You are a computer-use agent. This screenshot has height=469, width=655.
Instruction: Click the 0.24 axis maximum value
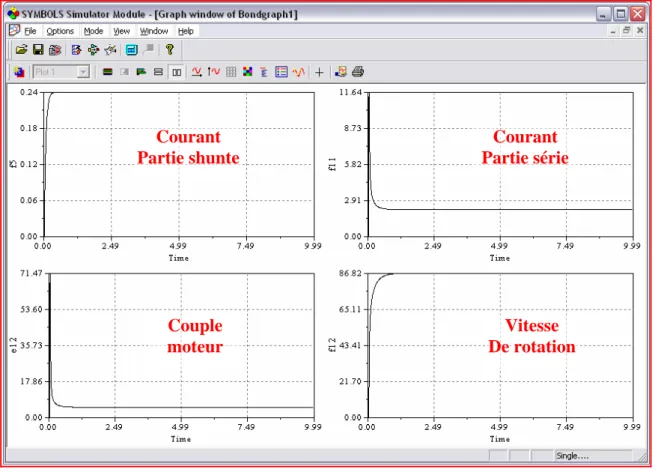pyautogui.click(x=29, y=92)
